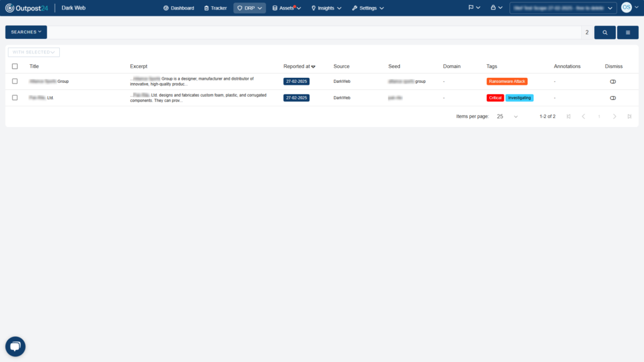Click the Investigating tag
This screenshot has height=362, width=644.
(x=519, y=97)
